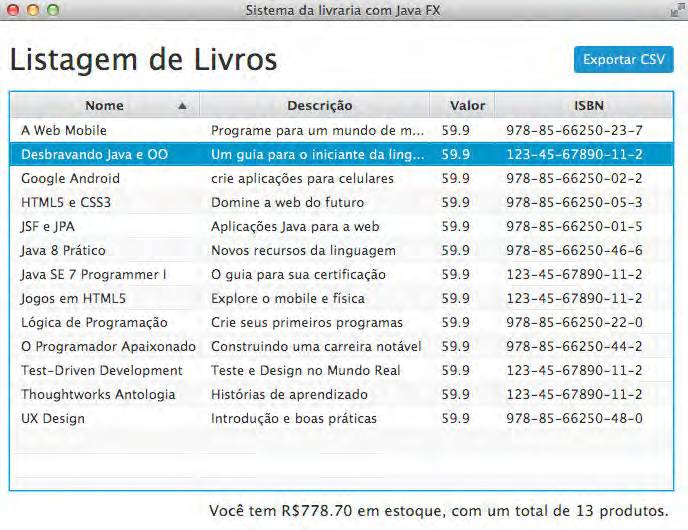Click description 'Introdução e boas práticas'

pyautogui.click(x=294, y=419)
